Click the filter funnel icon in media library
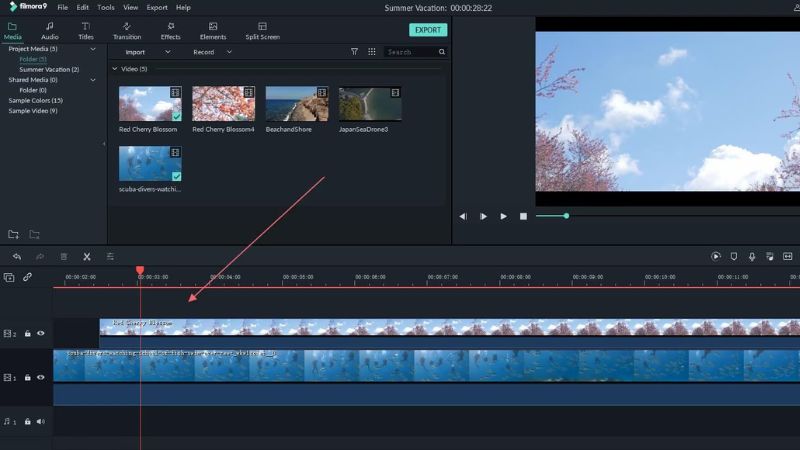The width and height of the screenshot is (800, 450). [354, 52]
